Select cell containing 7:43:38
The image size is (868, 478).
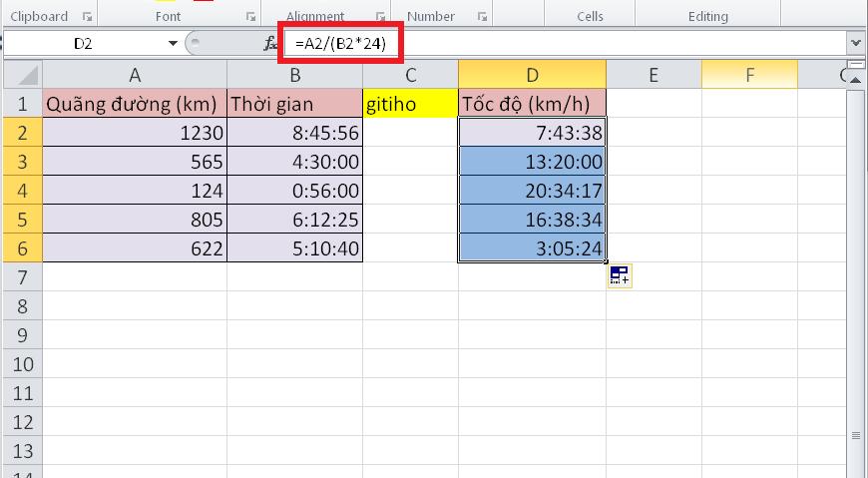(532, 133)
